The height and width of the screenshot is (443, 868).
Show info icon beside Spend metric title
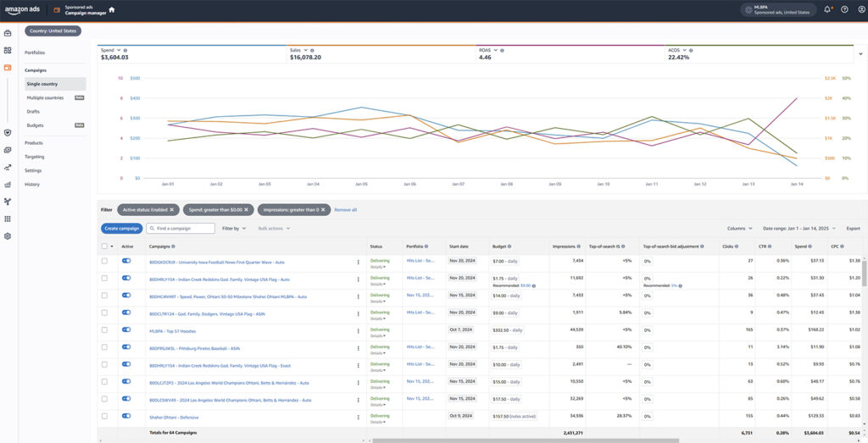coord(125,50)
